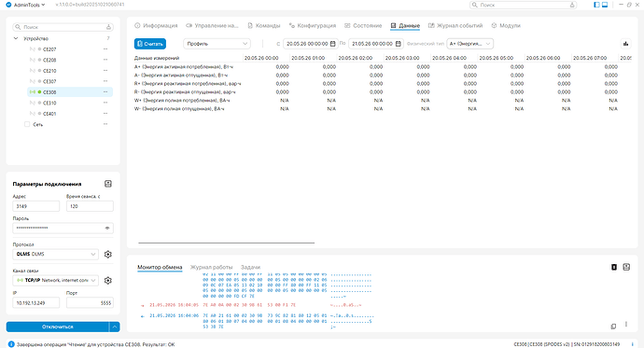Screen dimensions: 644x348
Task: Expand the arrow beside Отключиться button
Action: pyautogui.click(x=115, y=327)
